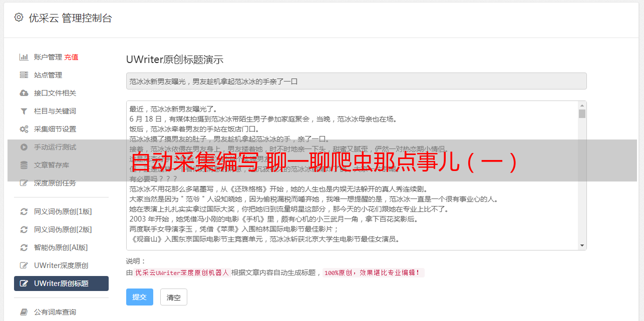The height and width of the screenshot is (321, 644).
Task: Click the line starting 2003 年开始
Action: click(x=273, y=219)
